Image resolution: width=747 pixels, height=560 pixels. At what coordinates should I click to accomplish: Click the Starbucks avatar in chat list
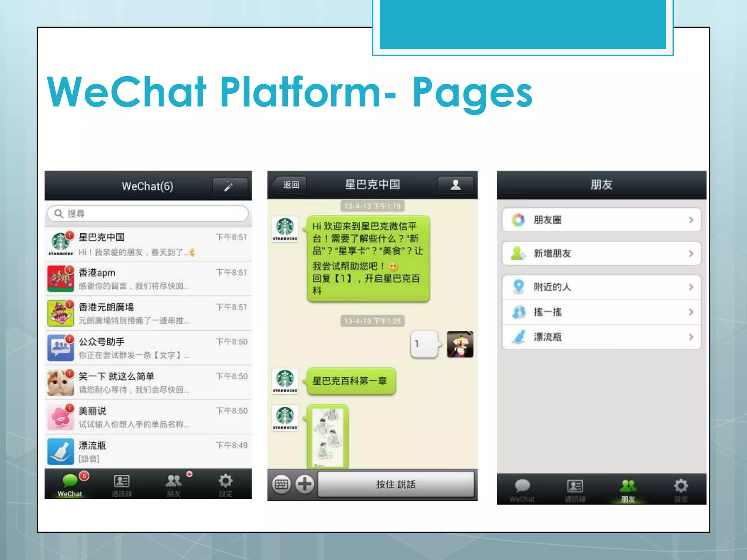click(61, 244)
